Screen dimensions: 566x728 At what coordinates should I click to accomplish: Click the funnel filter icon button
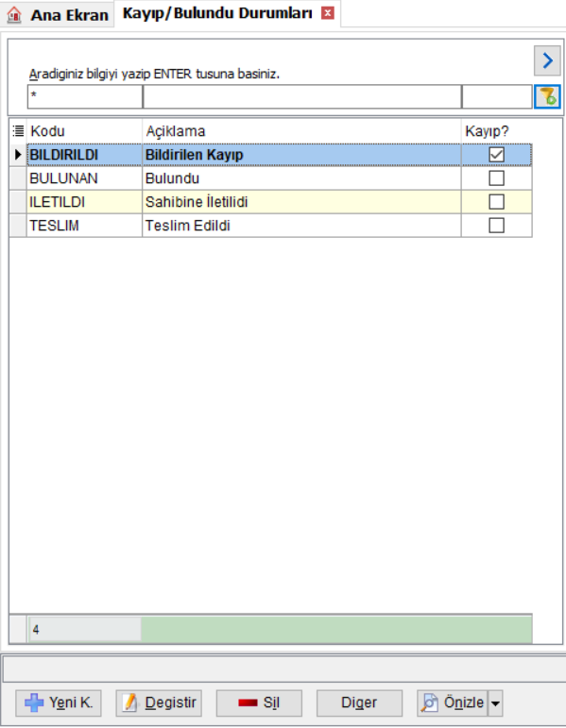(547, 97)
